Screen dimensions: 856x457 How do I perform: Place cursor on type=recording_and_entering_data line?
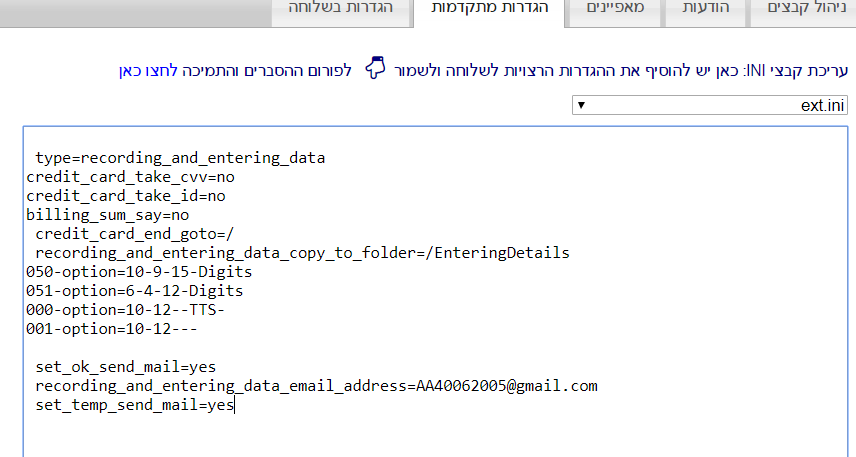coord(180,158)
